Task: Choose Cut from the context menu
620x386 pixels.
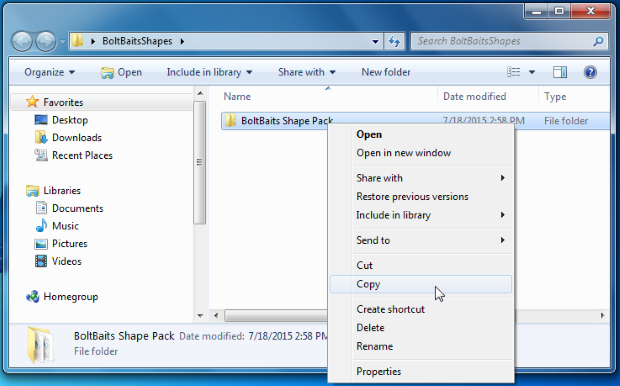Action: 421,265
